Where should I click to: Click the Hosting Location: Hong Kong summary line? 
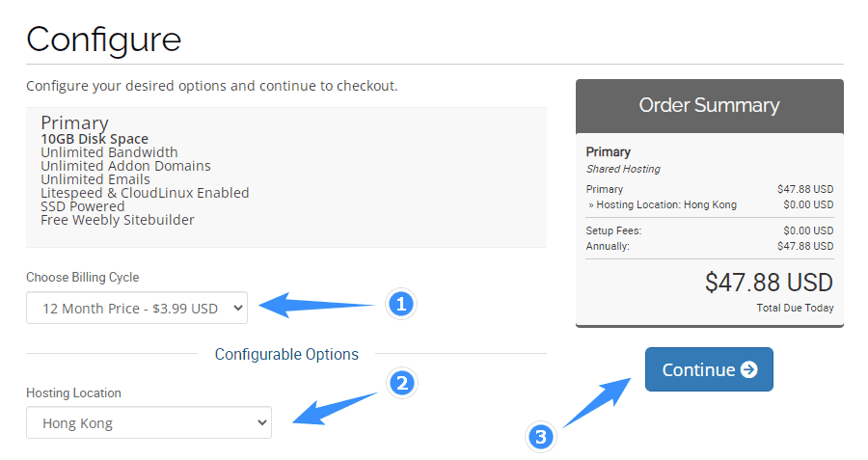click(x=663, y=204)
